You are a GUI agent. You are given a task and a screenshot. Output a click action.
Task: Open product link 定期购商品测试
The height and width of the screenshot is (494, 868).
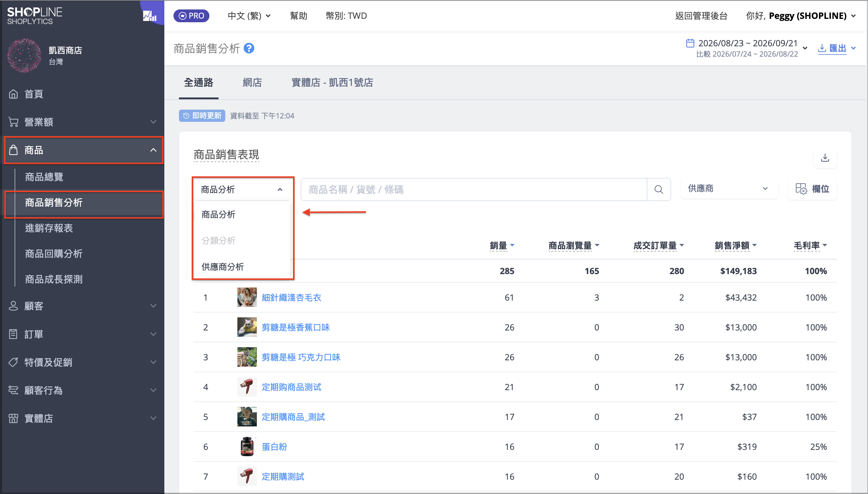pos(291,387)
